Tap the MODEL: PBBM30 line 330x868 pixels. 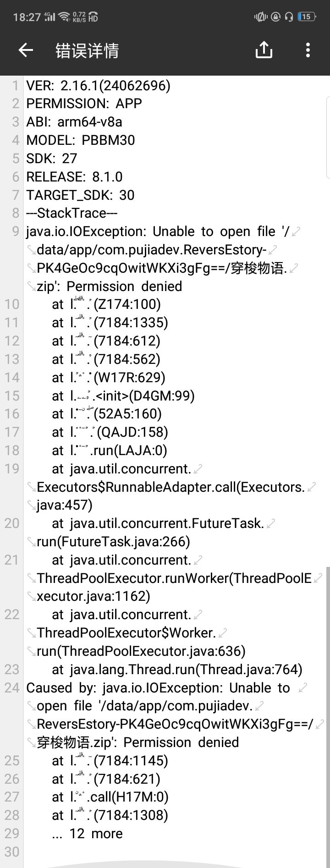[81, 140]
